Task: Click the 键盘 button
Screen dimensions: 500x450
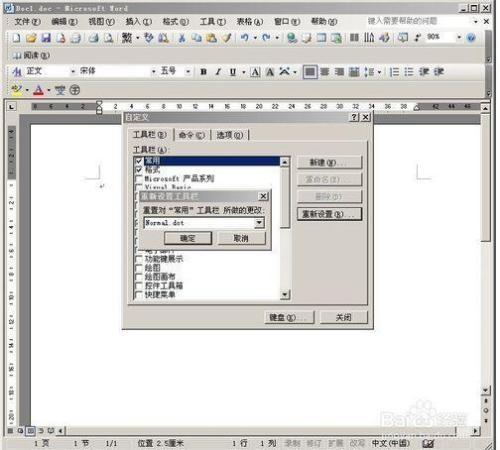Action: coord(290,317)
